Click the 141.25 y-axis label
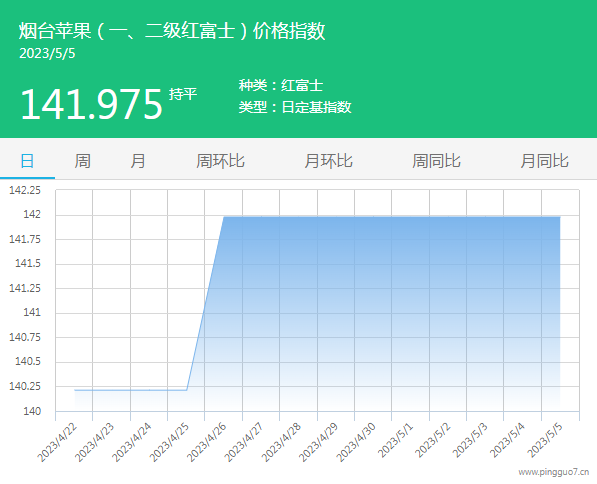This screenshot has width=597, height=484. coord(25,288)
